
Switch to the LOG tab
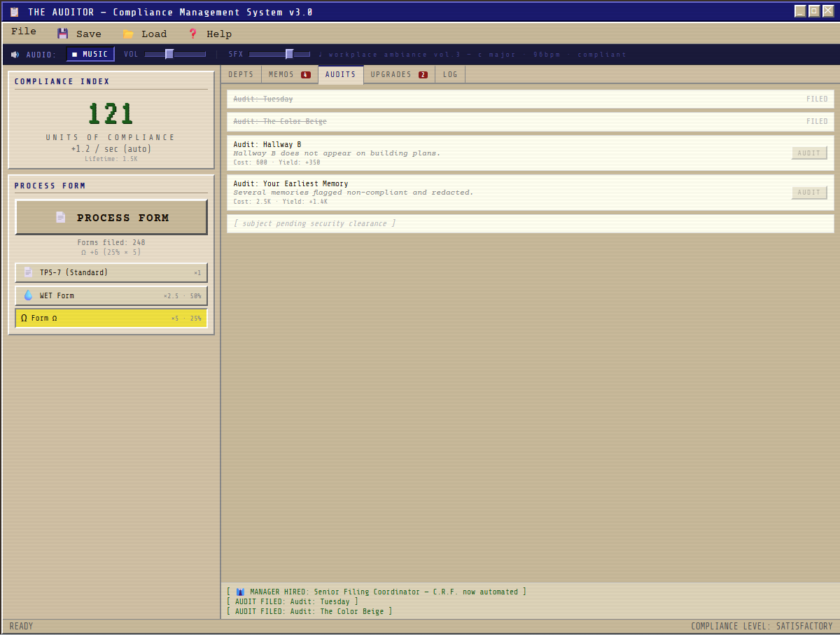click(x=450, y=75)
